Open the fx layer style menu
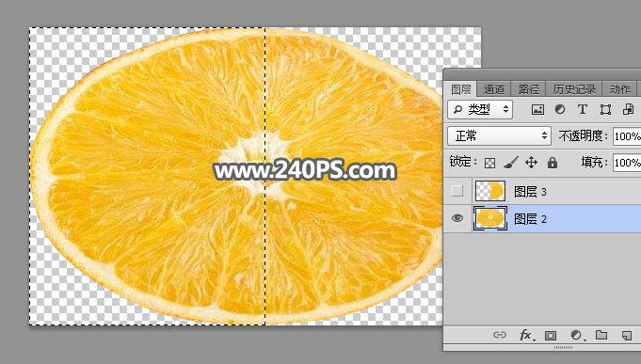The height and width of the screenshot is (364, 641). coord(526,336)
